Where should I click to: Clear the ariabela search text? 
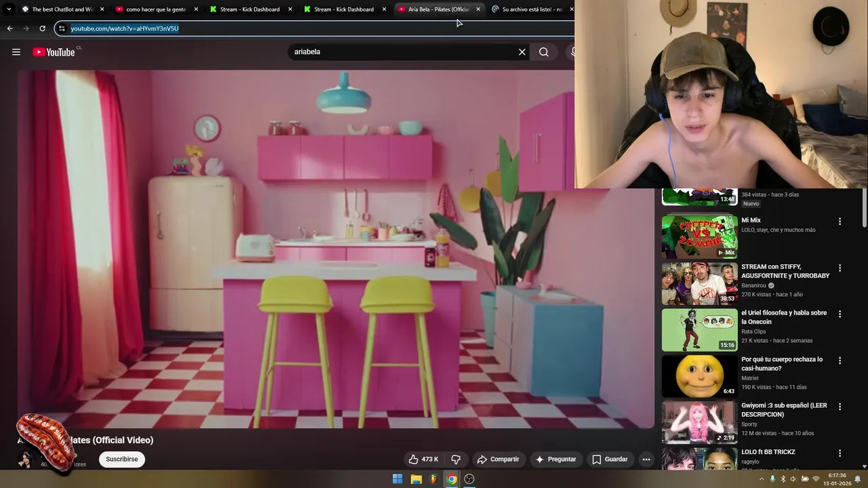tap(522, 52)
